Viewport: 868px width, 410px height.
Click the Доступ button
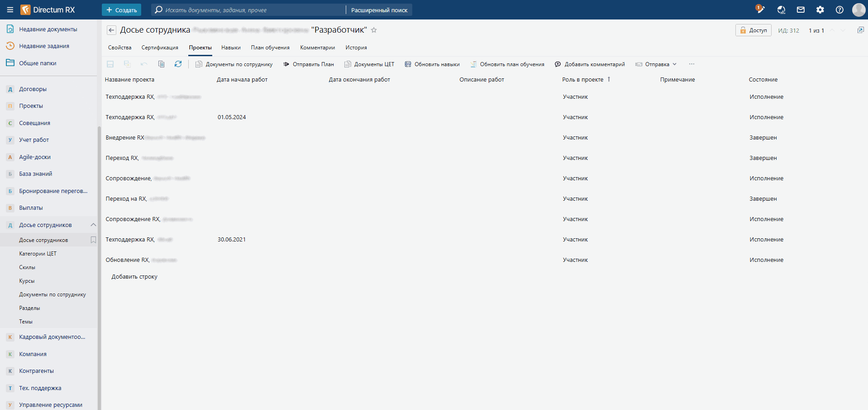[753, 30]
